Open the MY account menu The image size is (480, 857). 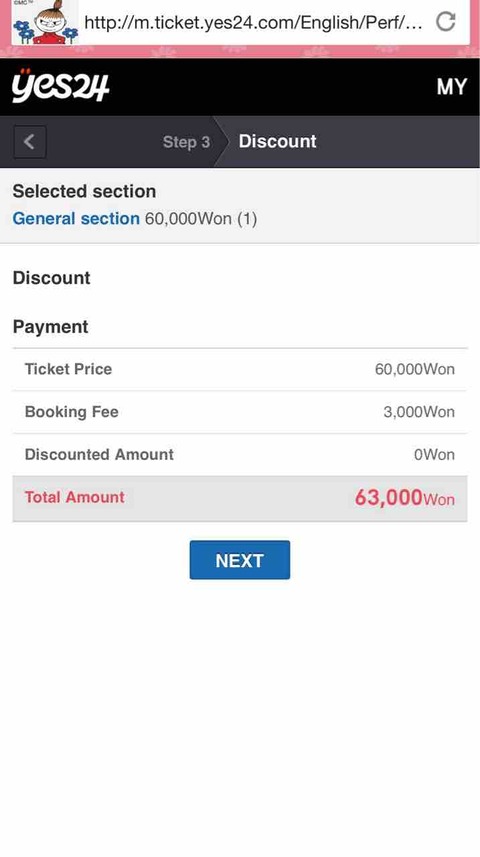pos(452,87)
